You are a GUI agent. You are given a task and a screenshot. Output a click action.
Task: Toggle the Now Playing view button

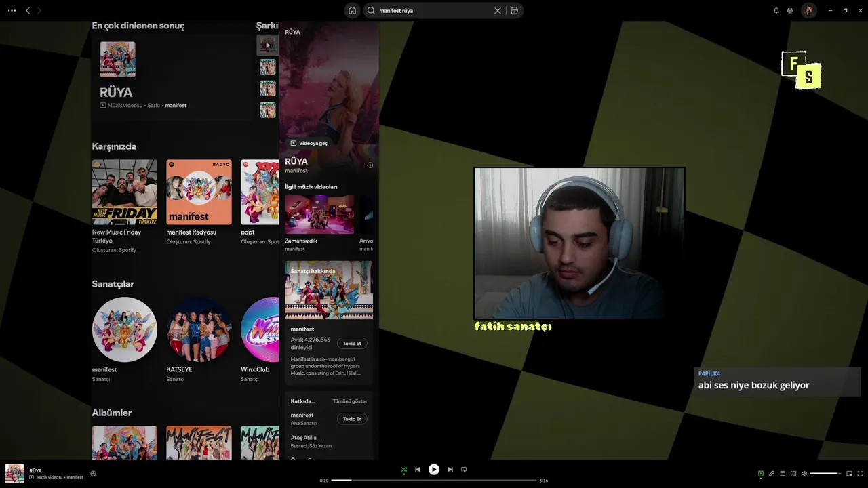coord(761,474)
